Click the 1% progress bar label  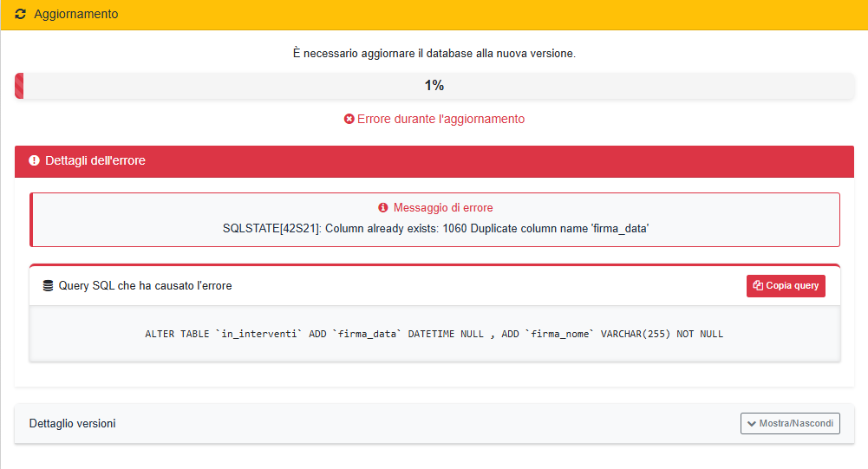pyautogui.click(x=434, y=85)
